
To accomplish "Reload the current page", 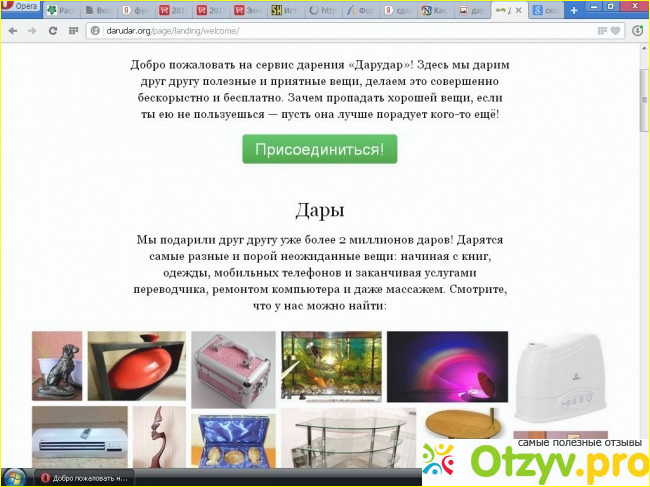I will click(x=52, y=30).
